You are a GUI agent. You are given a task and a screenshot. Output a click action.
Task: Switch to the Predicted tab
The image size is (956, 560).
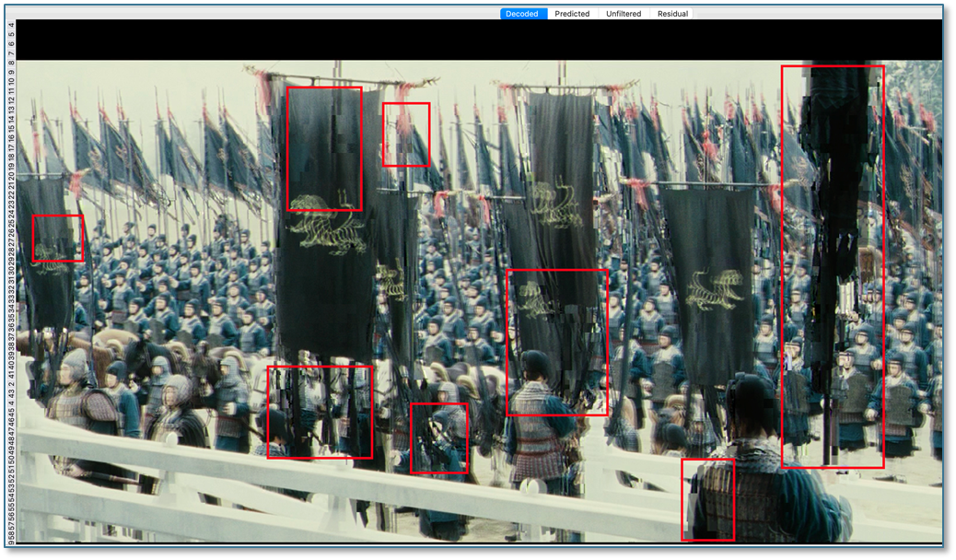(x=572, y=14)
